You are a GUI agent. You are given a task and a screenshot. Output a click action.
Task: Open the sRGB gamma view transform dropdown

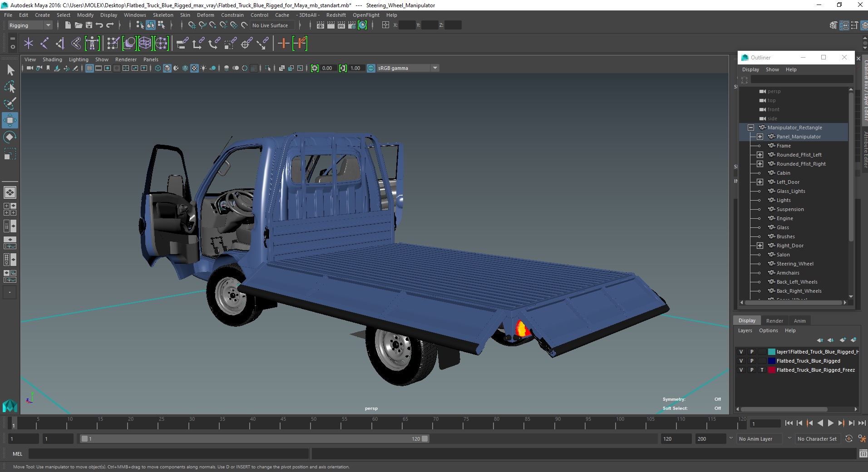click(408, 68)
